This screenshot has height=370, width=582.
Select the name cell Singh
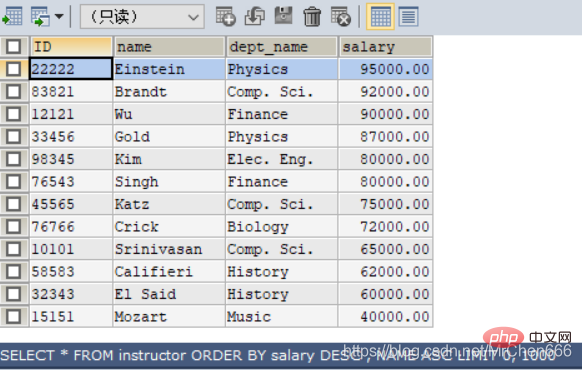click(169, 181)
